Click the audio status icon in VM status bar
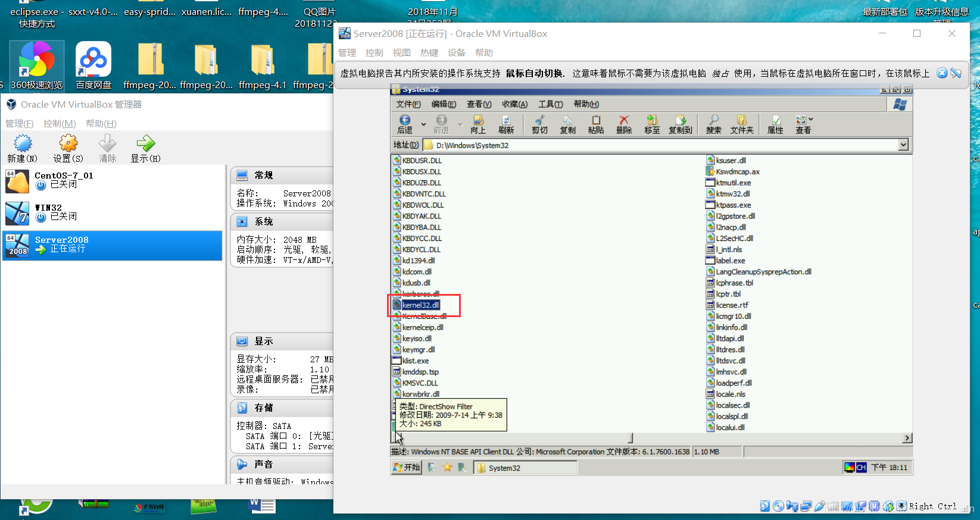980x520 pixels. [792, 506]
